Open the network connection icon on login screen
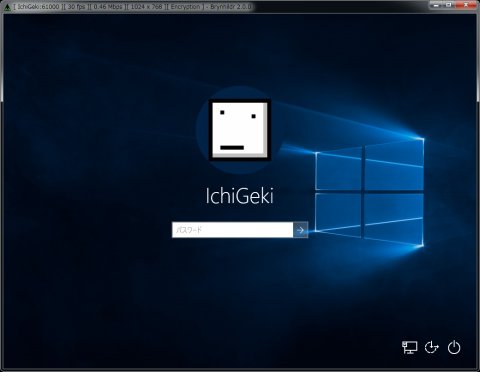The image size is (480, 372). tap(410, 347)
